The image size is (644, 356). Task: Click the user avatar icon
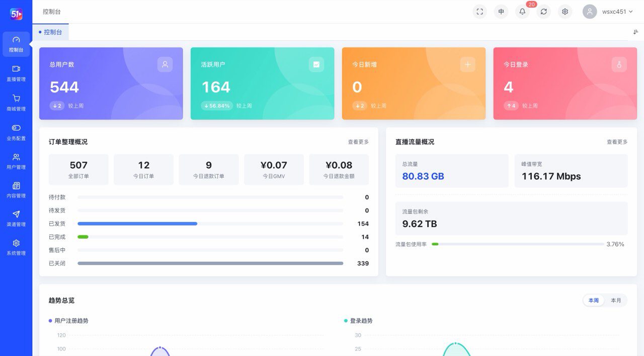pyautogui.click(x=590, y=12)
